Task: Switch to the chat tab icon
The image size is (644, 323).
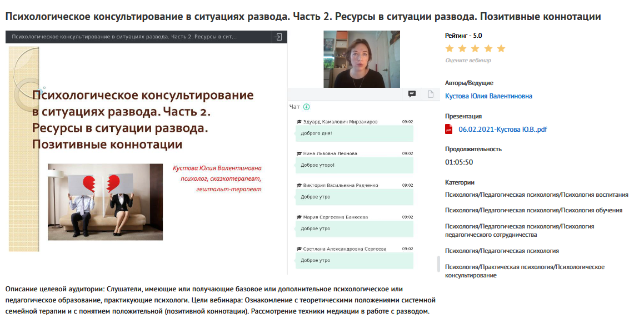Action: (412, 94)
